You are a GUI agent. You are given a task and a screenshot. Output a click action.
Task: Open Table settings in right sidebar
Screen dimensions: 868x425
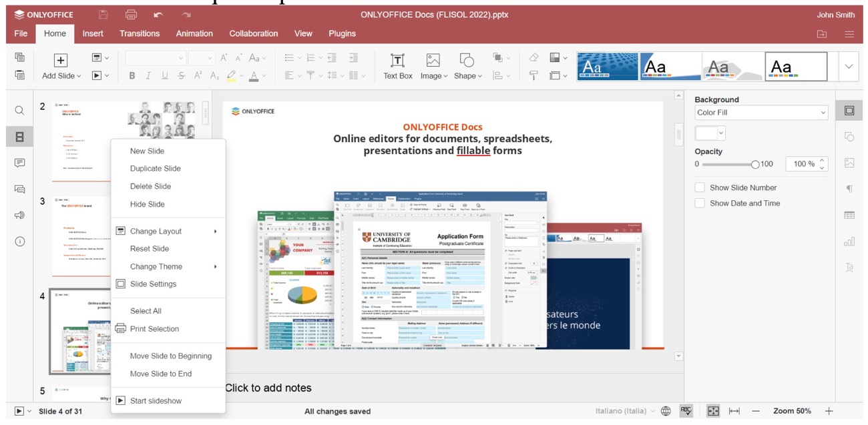point(849,215)
